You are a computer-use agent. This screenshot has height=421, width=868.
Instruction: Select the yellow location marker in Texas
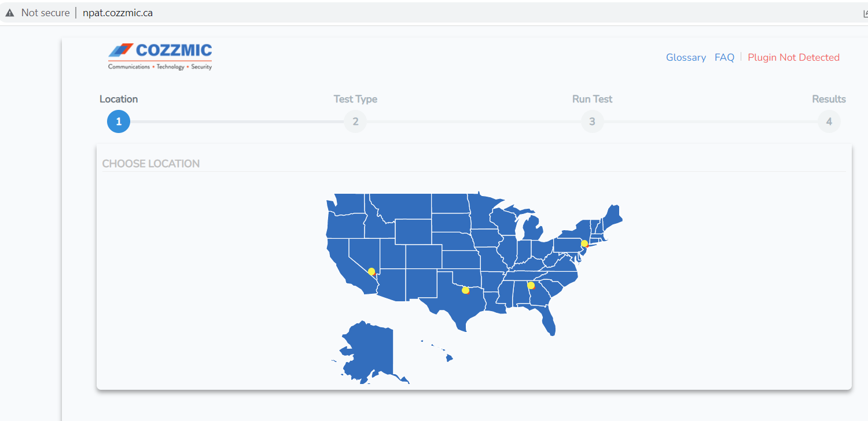465,290
